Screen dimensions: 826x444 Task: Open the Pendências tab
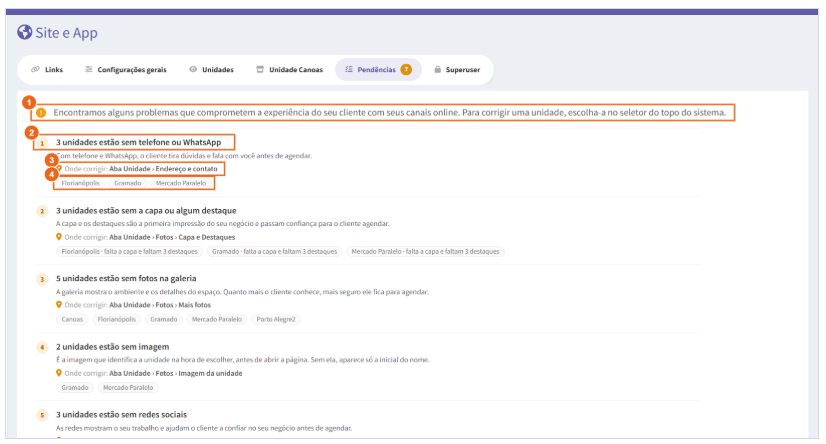coord(378,70)
